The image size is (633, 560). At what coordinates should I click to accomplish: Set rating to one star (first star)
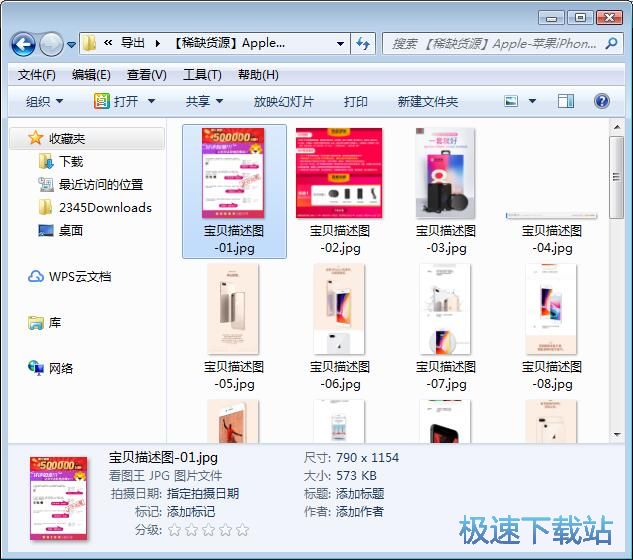tap(174, 530)
